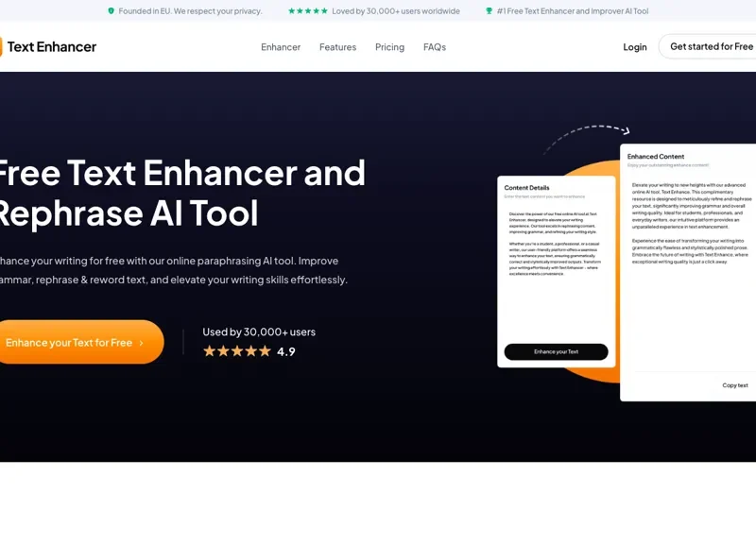Open the FAQs section
This screenshot has width=756, height=544.
(435, 47)
